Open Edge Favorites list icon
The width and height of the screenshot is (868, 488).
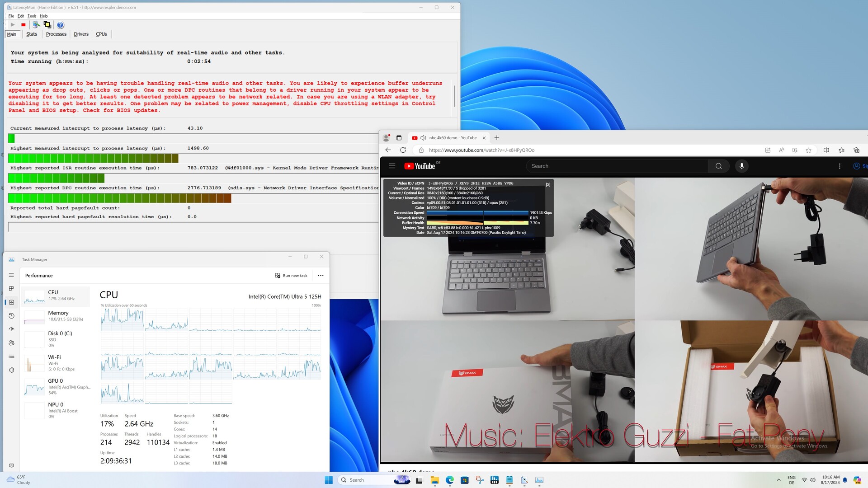tap(841, 150)
